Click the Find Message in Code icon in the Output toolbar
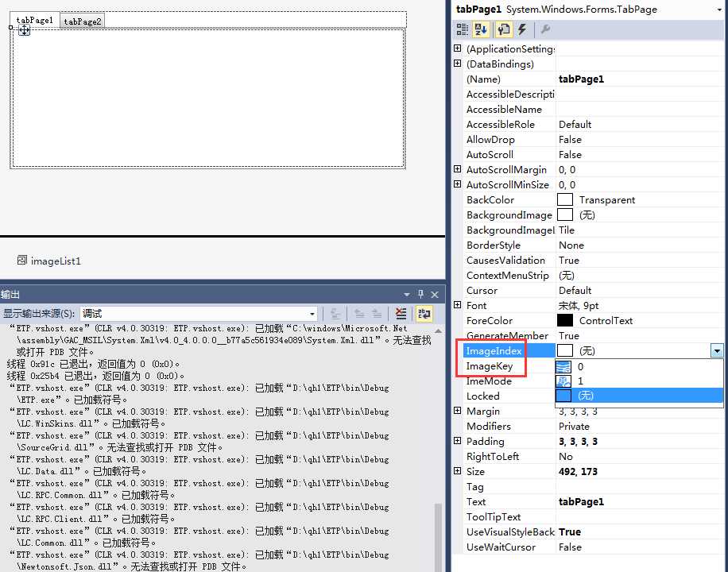Screen dimensions: 728x572 (335, 314)
